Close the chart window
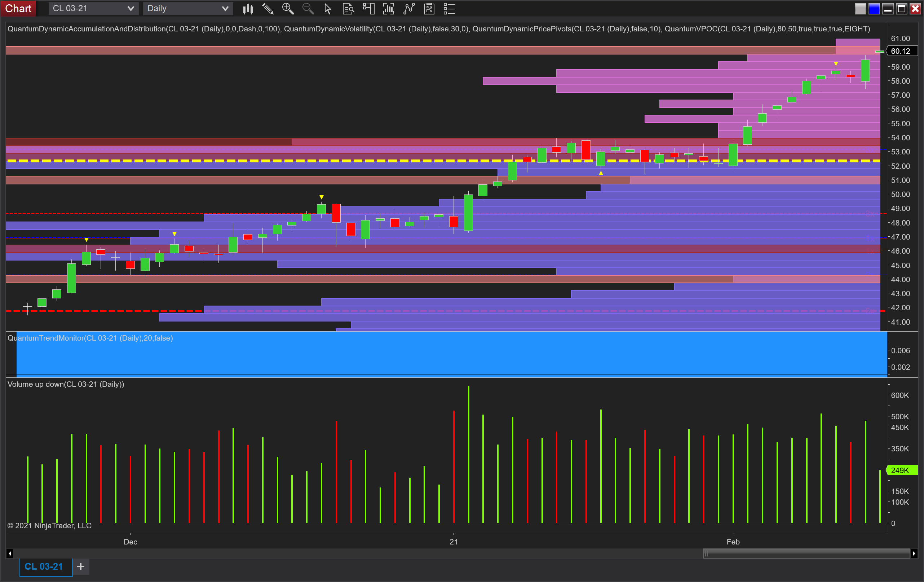The height and width of the screenshot is (582, 924). click(x=916, y=8)
